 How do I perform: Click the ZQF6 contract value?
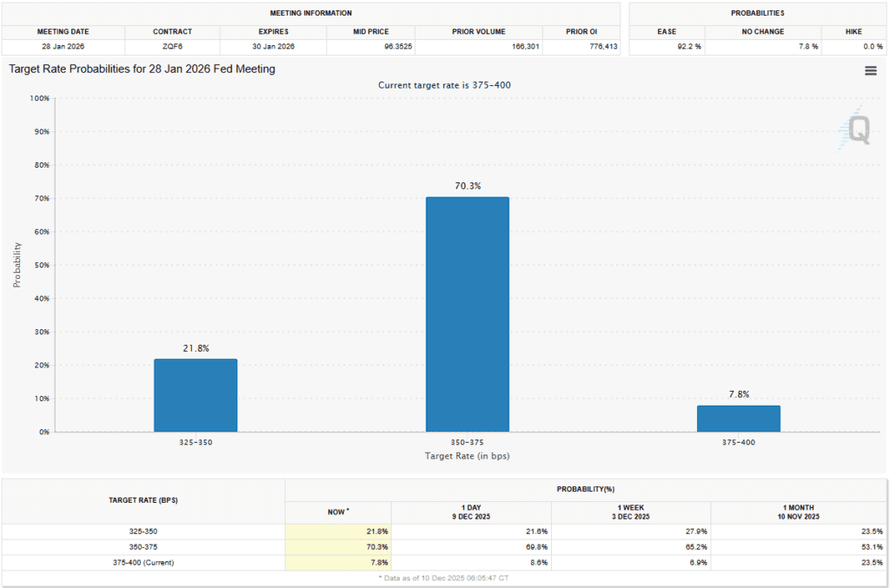point(171,43)
